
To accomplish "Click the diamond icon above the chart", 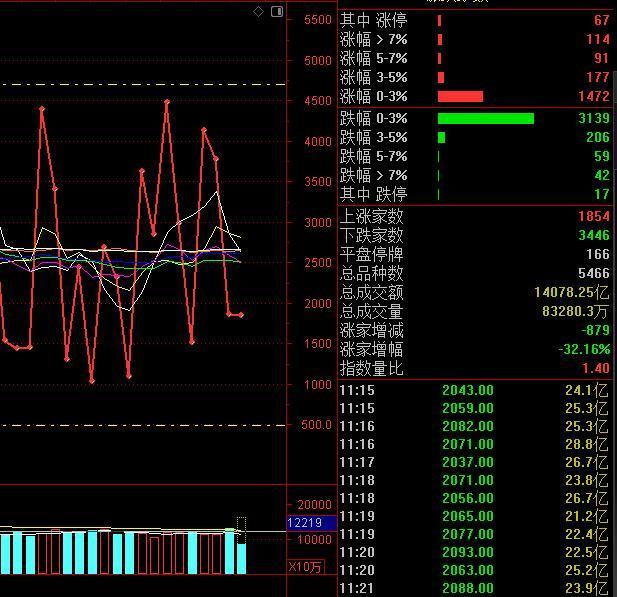I will tap(258, 12).
